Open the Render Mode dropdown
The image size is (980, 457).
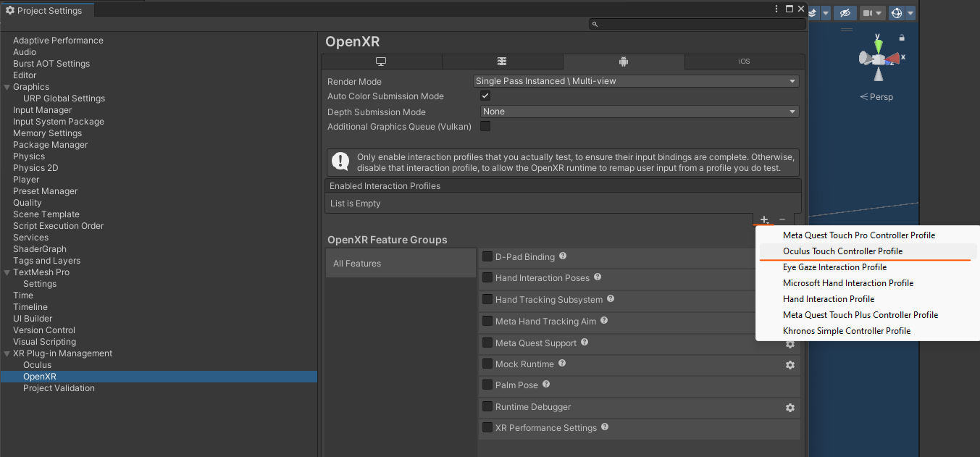point(636,81)
